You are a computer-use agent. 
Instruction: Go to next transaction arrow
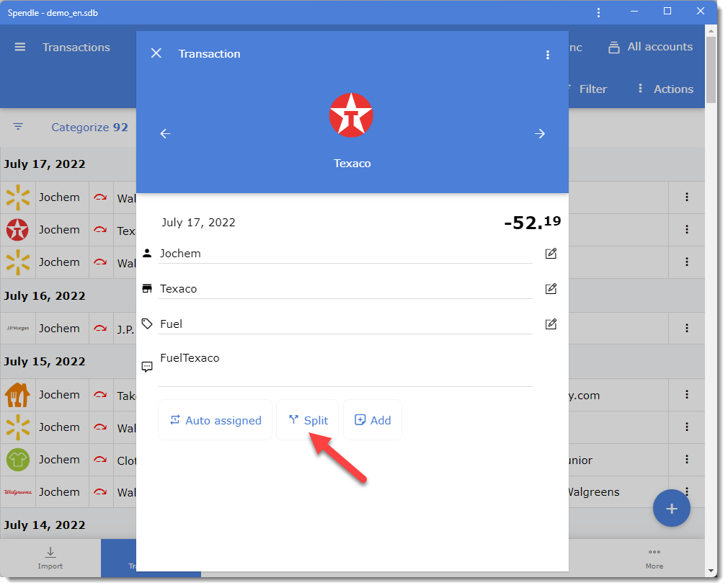pyautogui.click(x=539, y=133)
